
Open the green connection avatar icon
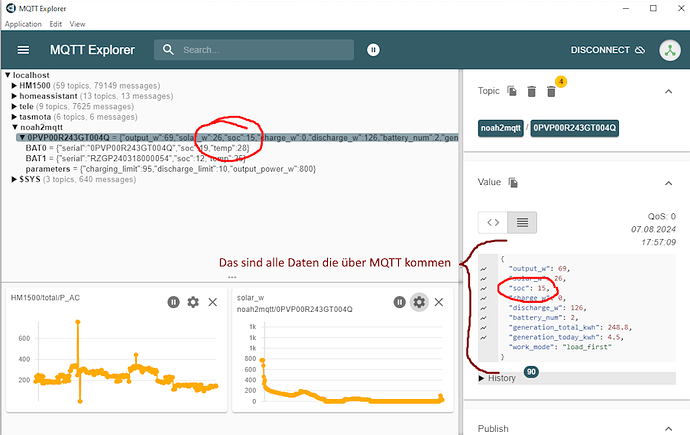670,50
